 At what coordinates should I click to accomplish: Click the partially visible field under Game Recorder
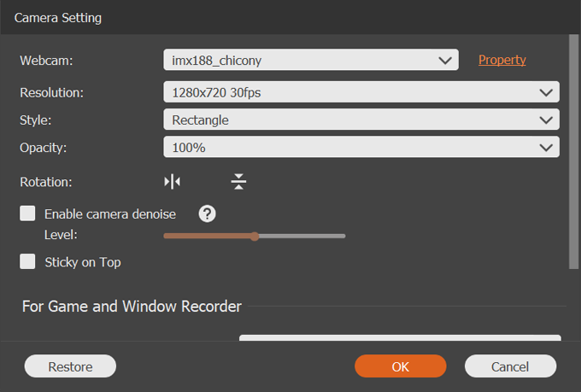pyautogui.click(x=399, y=338)
